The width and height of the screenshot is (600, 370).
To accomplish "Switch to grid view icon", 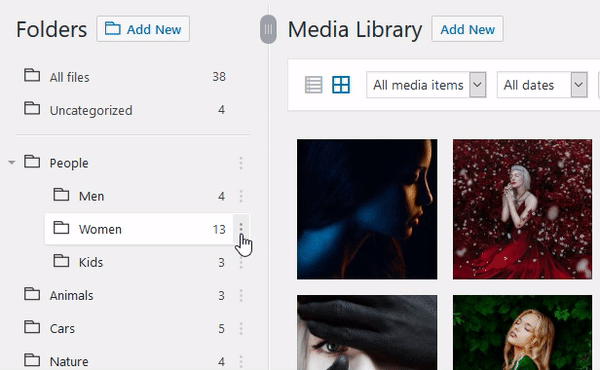I will tap(341, 85).
